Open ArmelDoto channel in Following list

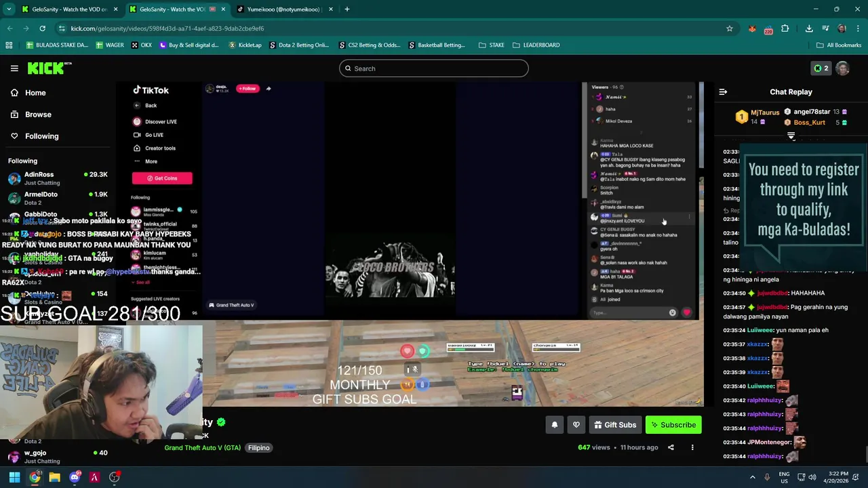[58, 198]
